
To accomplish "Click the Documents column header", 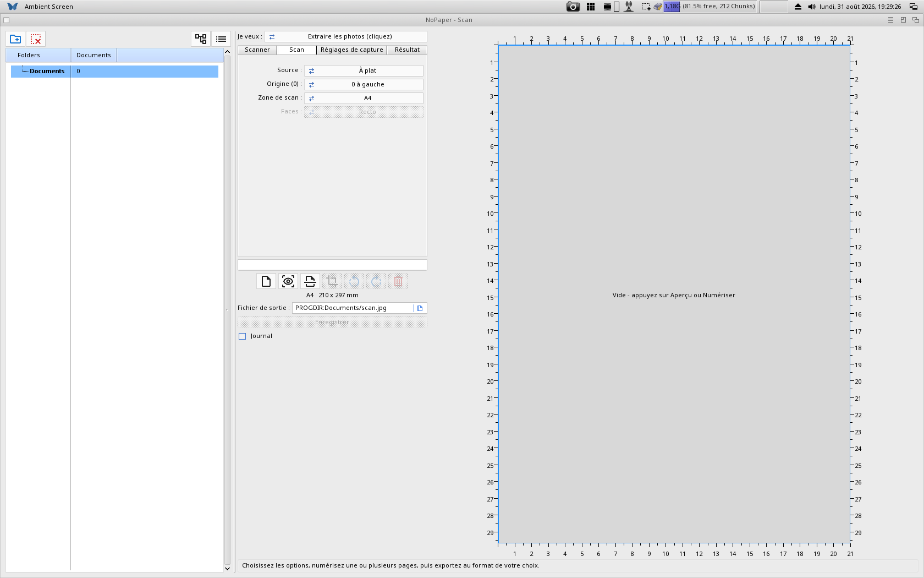I will (94, 55).
